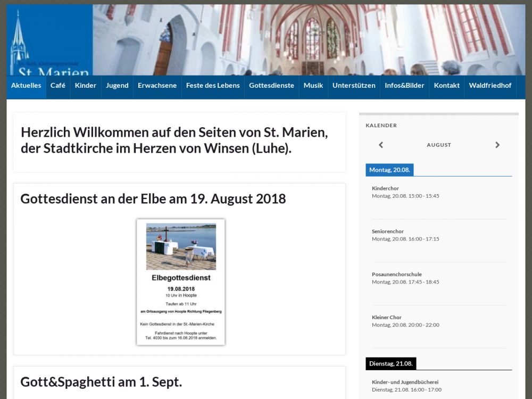Open the Musik menu item
This screenshot has width=532, height=399.
(x=313, y=86)
